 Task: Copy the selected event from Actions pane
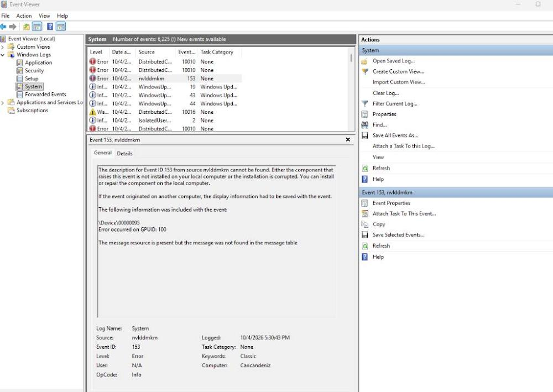379,224
